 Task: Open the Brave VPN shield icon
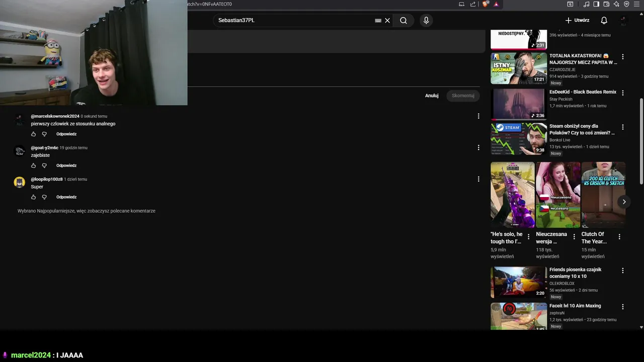point(626,4)
